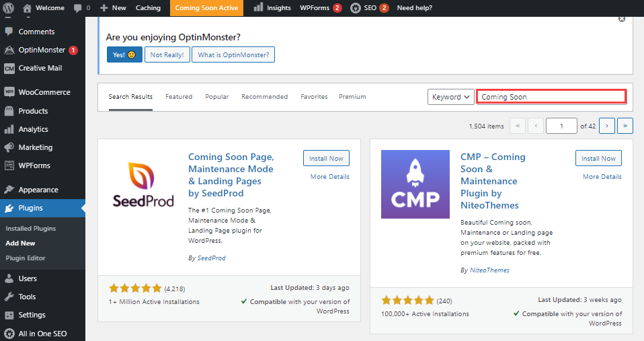644x341 pixels.
Task: Switch to Featured tab
Action: [179, 97]
